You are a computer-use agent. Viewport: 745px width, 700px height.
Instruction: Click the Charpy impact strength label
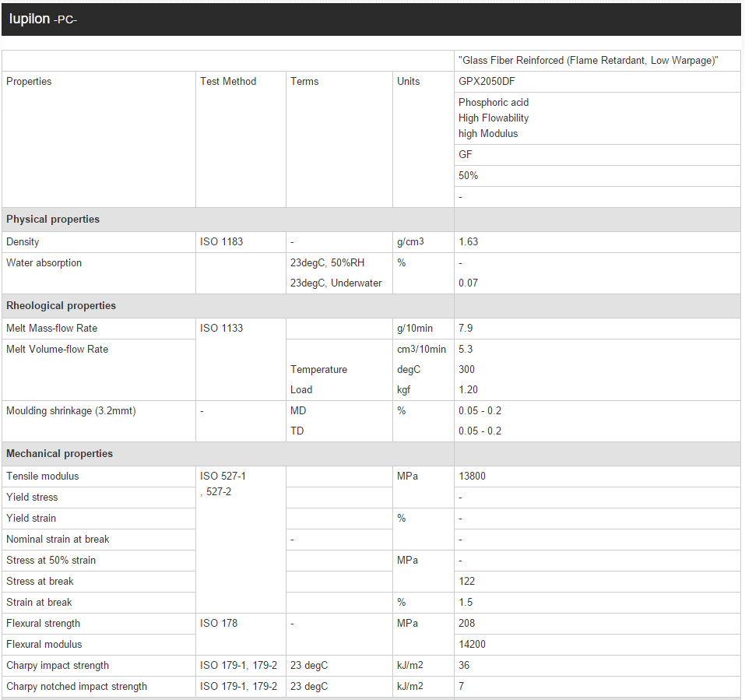coord(58,665)
